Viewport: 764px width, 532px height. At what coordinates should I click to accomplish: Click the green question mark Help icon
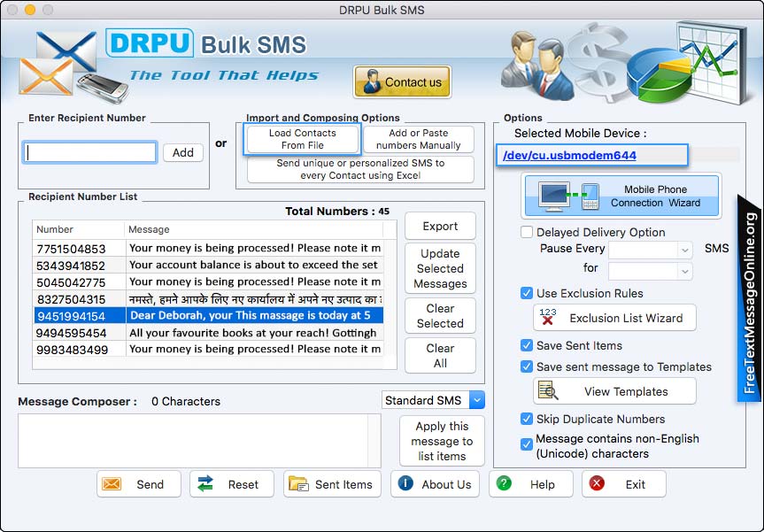504,483
